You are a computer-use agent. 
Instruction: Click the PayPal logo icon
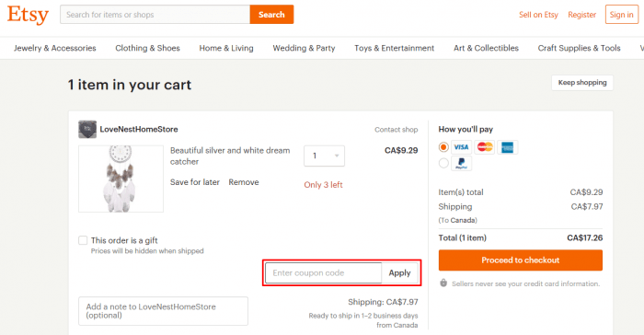461,163
